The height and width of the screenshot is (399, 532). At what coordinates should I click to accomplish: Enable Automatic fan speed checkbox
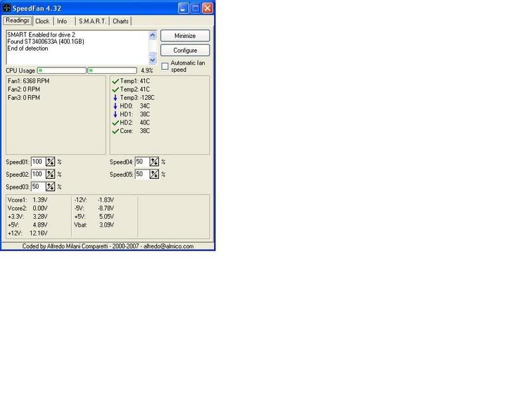(x=165, y=66)
